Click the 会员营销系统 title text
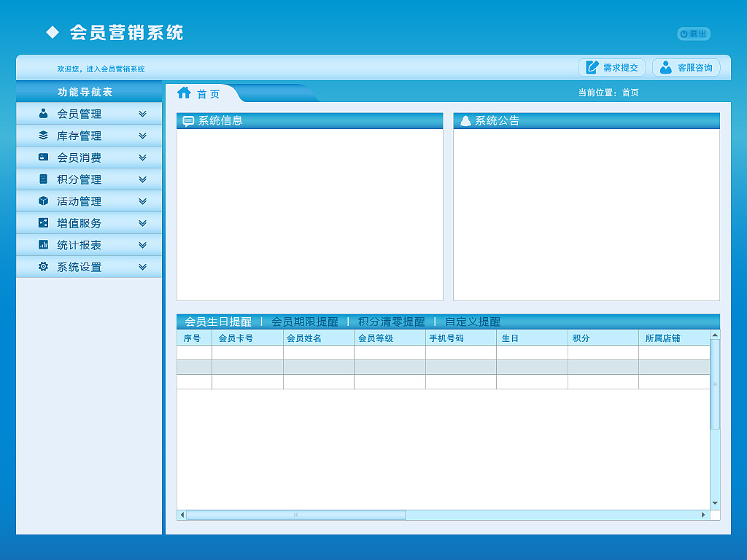Screen dimensions: 747x560 [127, 32]
